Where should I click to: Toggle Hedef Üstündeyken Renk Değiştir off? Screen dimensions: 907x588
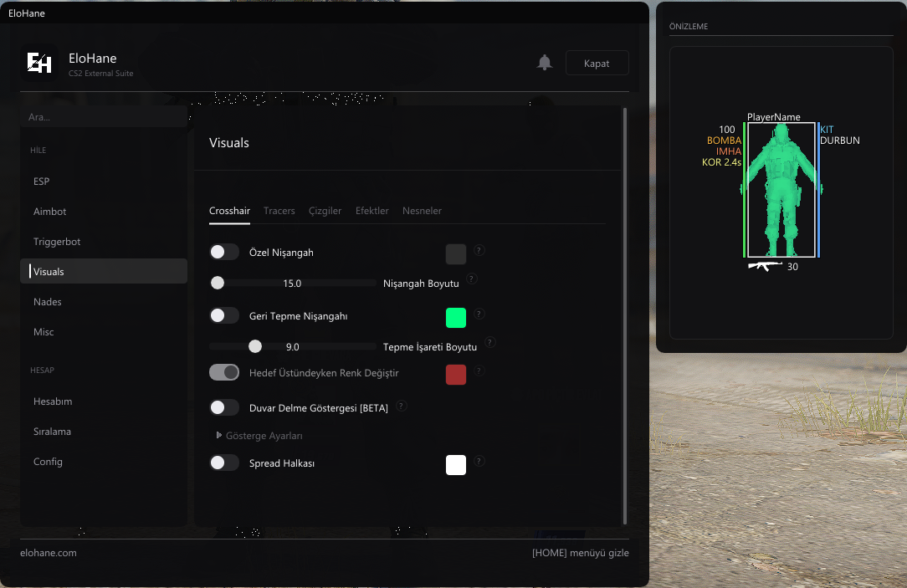[224, 372]
